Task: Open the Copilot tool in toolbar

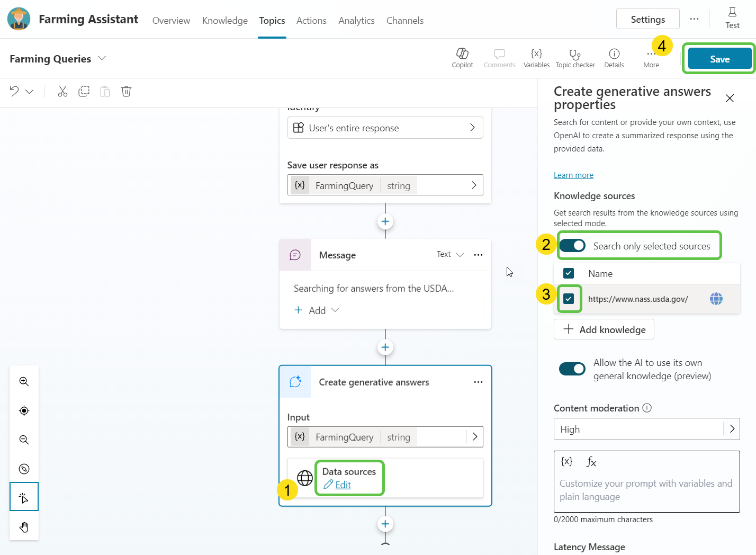Action: (462, 58)
